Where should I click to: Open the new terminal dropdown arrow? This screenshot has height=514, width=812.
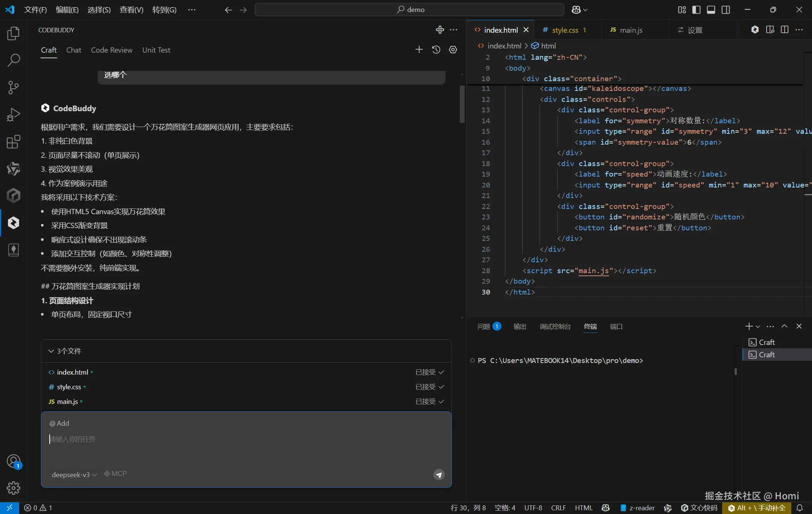tap(758, 327)
